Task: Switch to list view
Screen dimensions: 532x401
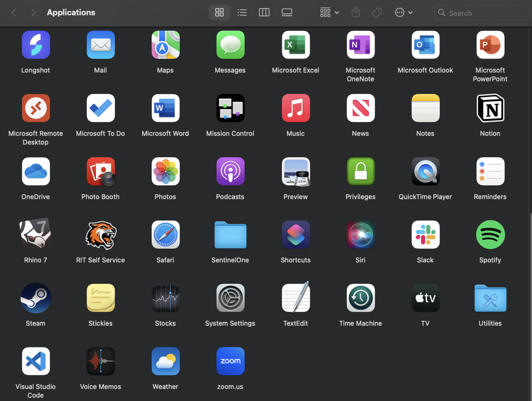Action: tap(242, 13)
